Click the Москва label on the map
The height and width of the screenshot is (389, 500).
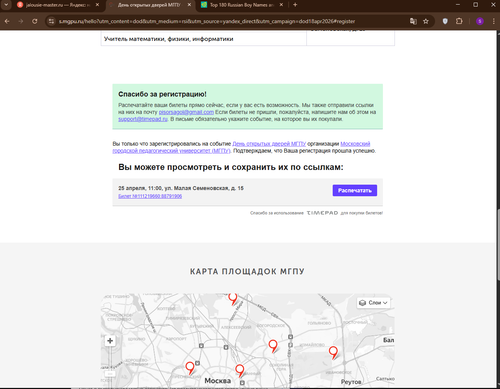pyautogui.click(x=217, y=381)
